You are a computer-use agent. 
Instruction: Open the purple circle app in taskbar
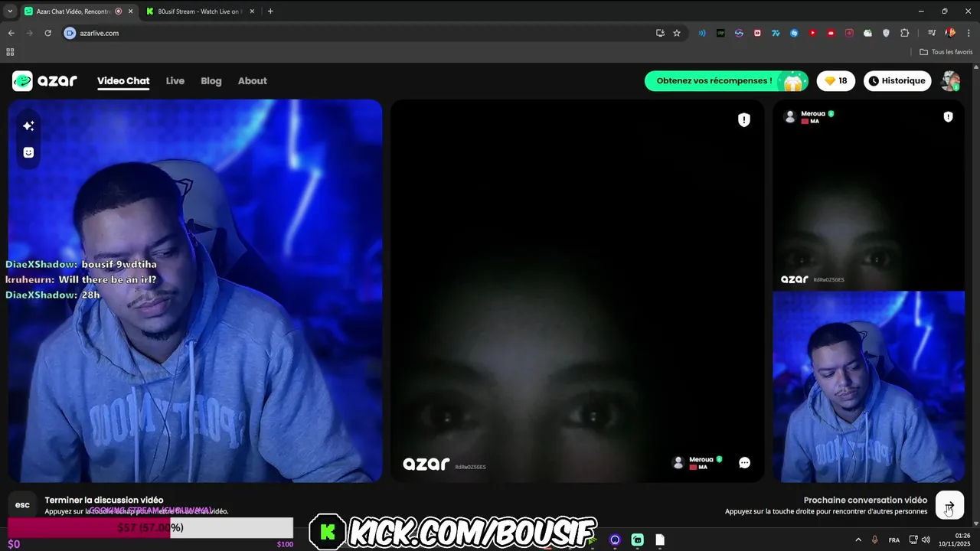[x=615, y=540]
